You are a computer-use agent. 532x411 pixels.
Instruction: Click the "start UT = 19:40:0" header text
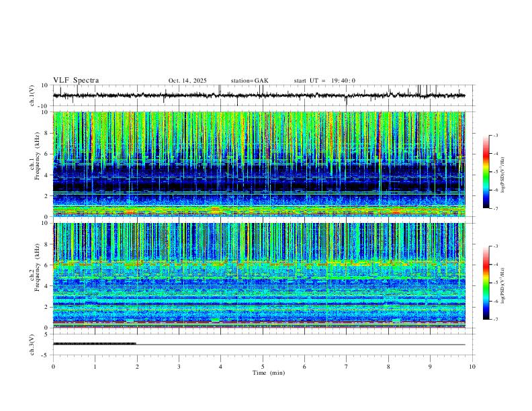[324, 81]
